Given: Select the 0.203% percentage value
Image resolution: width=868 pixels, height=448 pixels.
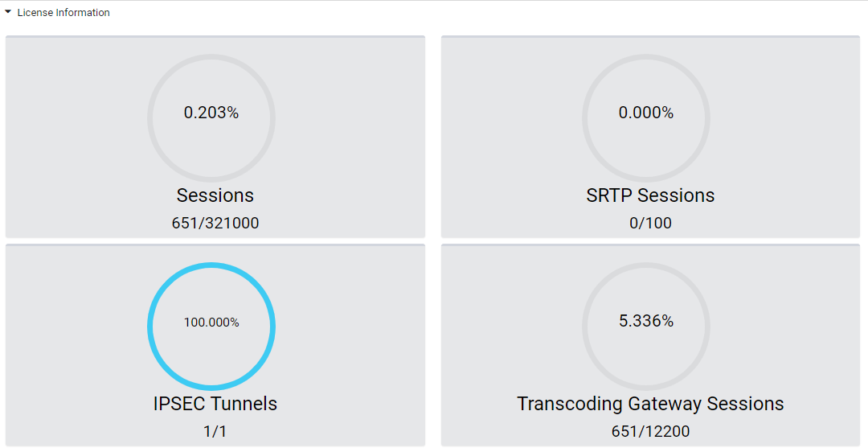Looking at the screenshot, I should (x=211, y=113).
